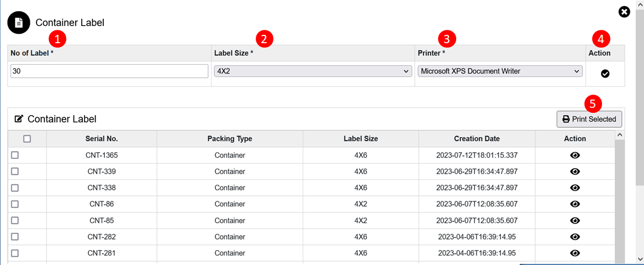The height and width of the screenshot is (265, 644).
Task: Click the table's scroll up arrow
Action: click(x=619, y=135)
